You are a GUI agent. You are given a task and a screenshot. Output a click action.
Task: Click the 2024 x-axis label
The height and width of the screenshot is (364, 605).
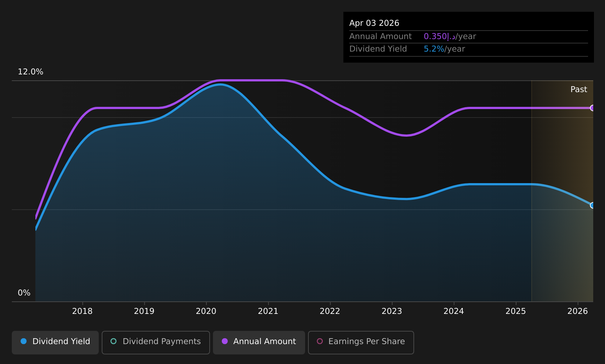(454, 311)
